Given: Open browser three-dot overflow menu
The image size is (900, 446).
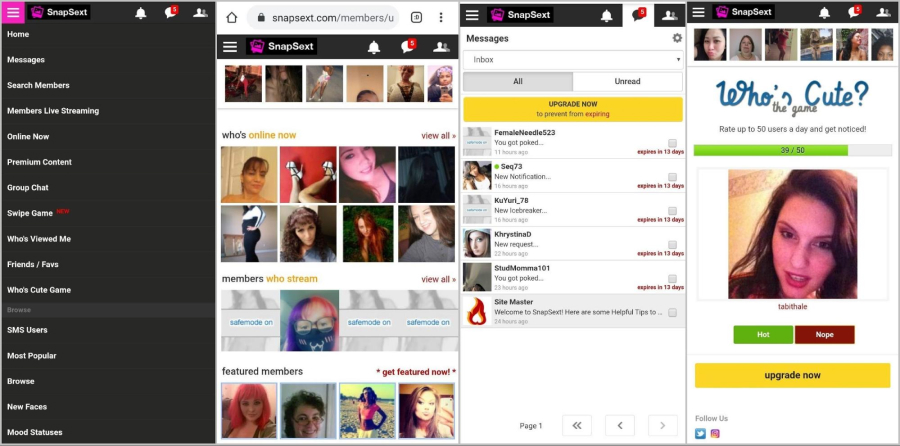Looking at the screenshot, I should coord(441,17).
